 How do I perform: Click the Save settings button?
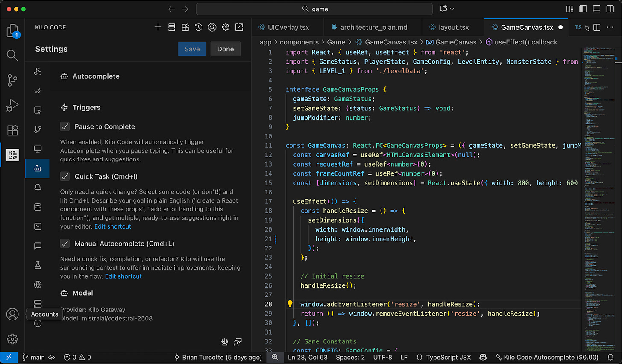(x=192, y=49)
